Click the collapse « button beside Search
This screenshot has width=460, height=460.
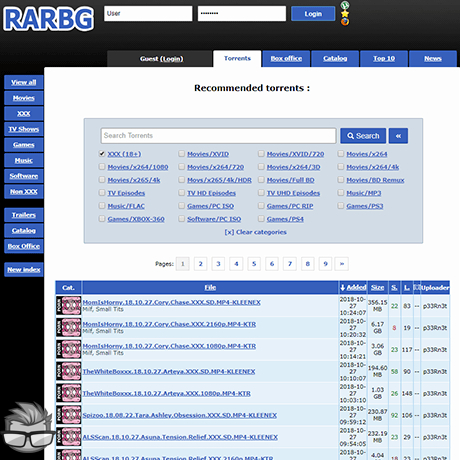coord(398,136)
